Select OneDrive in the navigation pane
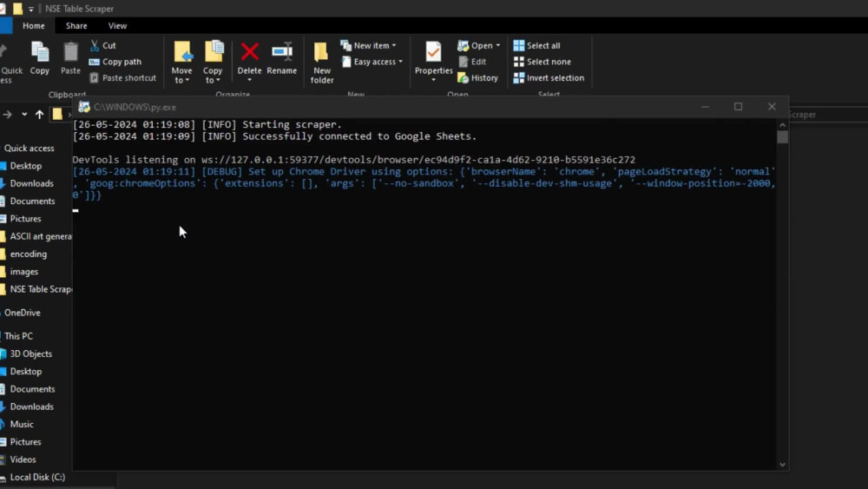The image size is (868, 489). click(x=23, y=313)
